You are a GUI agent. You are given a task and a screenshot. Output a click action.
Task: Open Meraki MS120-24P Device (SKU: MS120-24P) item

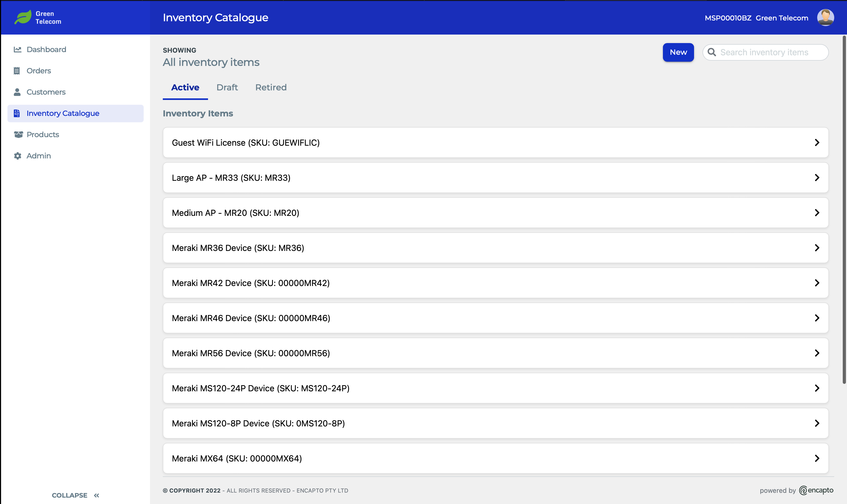pyautogui.click(x=496, y=388)
